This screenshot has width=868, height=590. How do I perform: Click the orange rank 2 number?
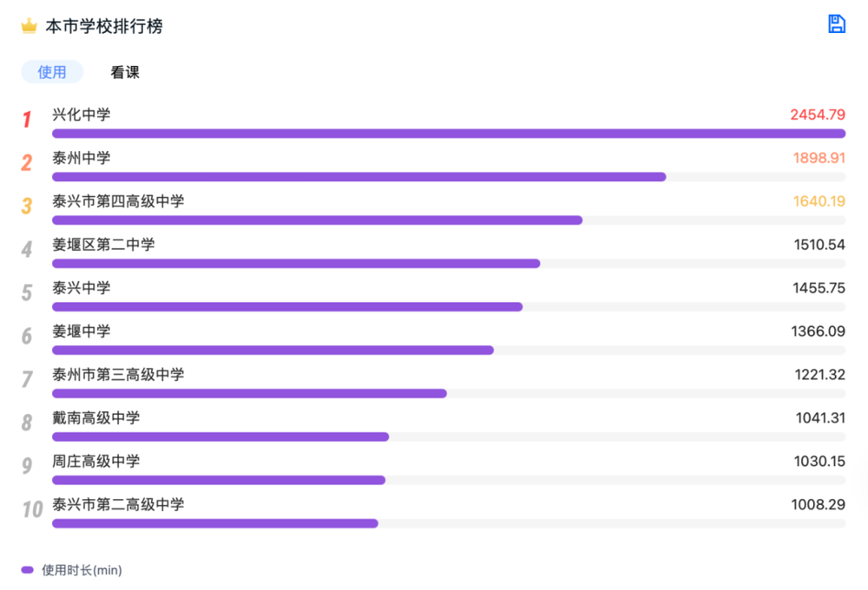point(27,162)
